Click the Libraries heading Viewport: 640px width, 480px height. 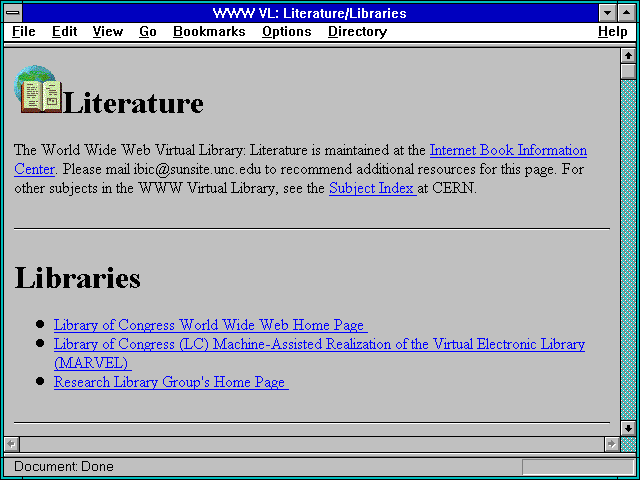click(x=78, y=278)
